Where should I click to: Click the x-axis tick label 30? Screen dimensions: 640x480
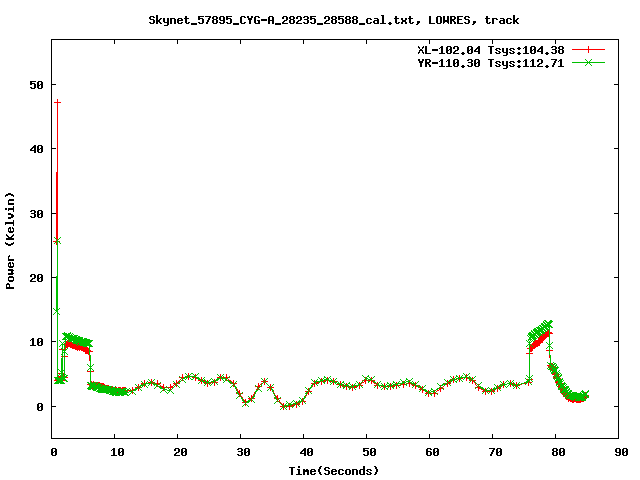pos(243,452)
